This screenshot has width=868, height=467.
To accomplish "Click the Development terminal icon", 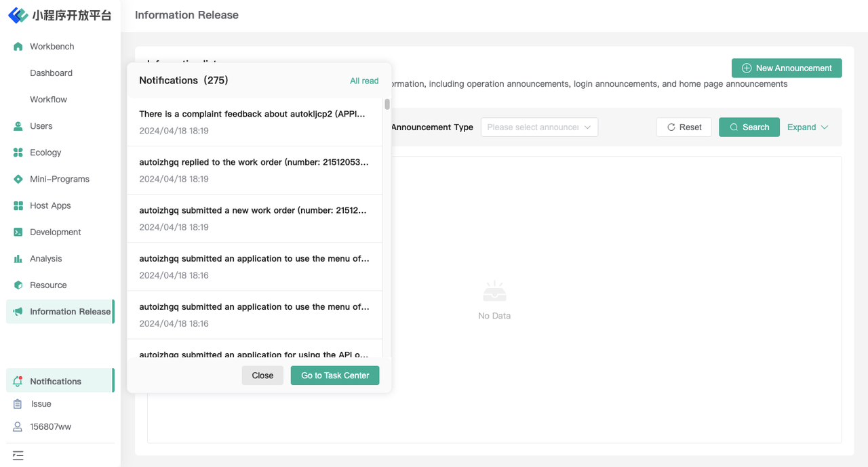I will tap(18, 232).
